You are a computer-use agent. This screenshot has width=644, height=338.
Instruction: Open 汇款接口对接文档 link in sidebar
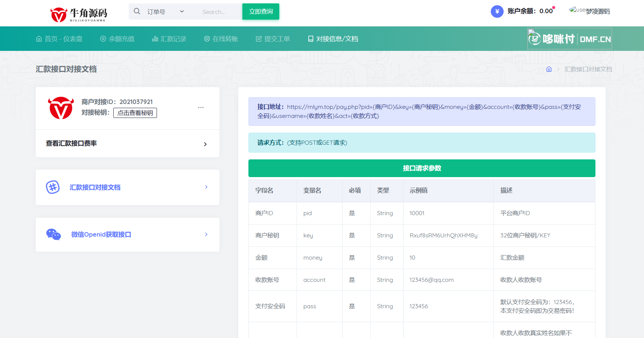click(x=95, y=187)
